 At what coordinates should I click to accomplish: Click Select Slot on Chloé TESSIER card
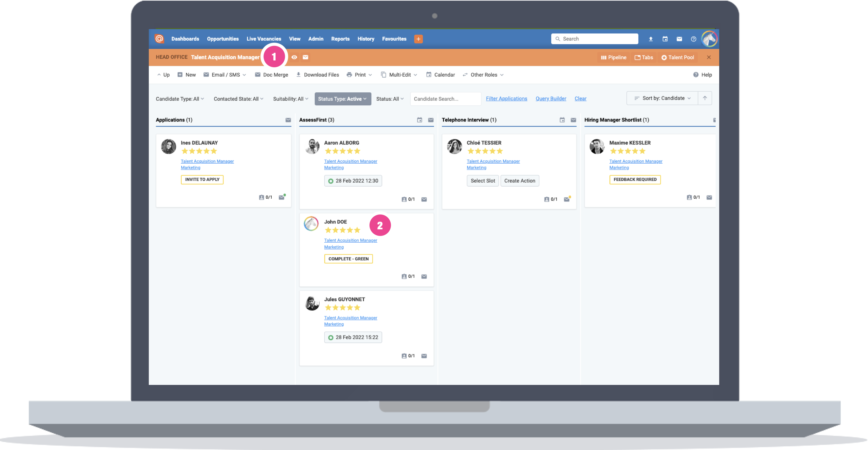pos(483,181)
